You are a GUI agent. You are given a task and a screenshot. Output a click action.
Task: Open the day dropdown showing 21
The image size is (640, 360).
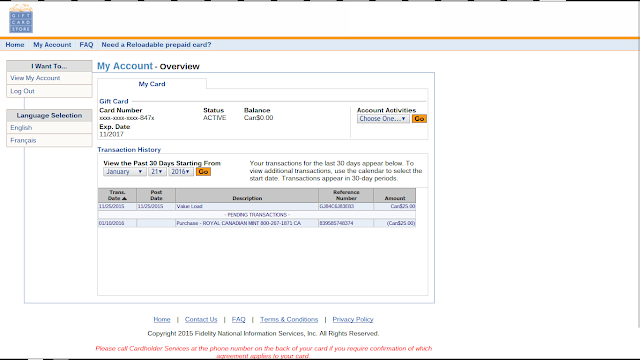(x=157, y=172)
